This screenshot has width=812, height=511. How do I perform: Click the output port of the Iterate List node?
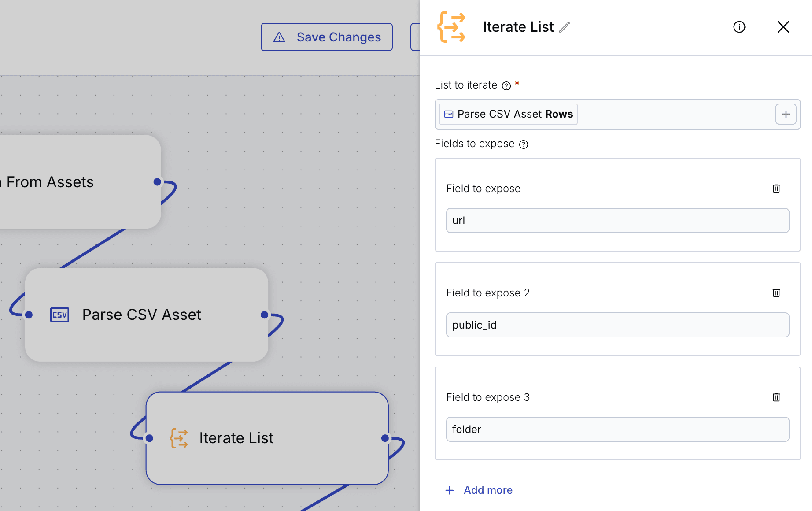(x=385, y=438)
